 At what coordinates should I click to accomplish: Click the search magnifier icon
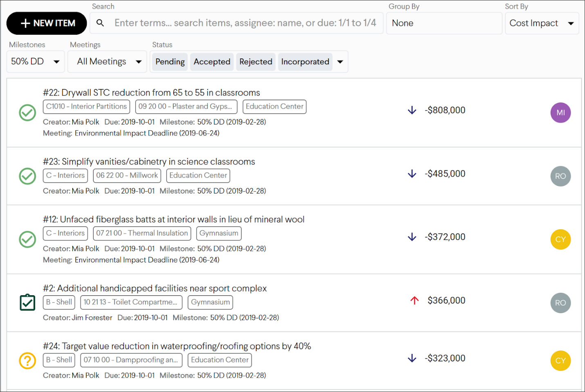pyautogui.click(x=100, y=23)
